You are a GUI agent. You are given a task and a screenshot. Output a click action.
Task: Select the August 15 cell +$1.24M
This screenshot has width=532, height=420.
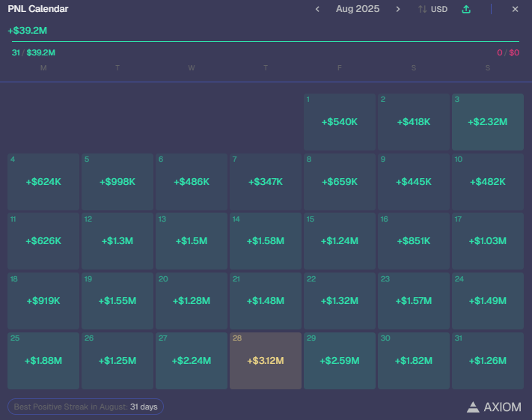pos(340,241)
